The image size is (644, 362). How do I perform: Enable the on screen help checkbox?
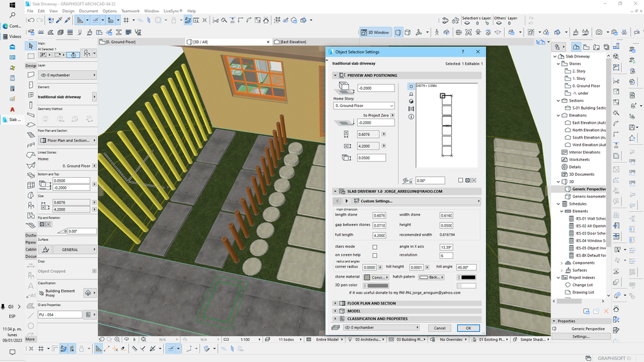[x=375, y=256]
